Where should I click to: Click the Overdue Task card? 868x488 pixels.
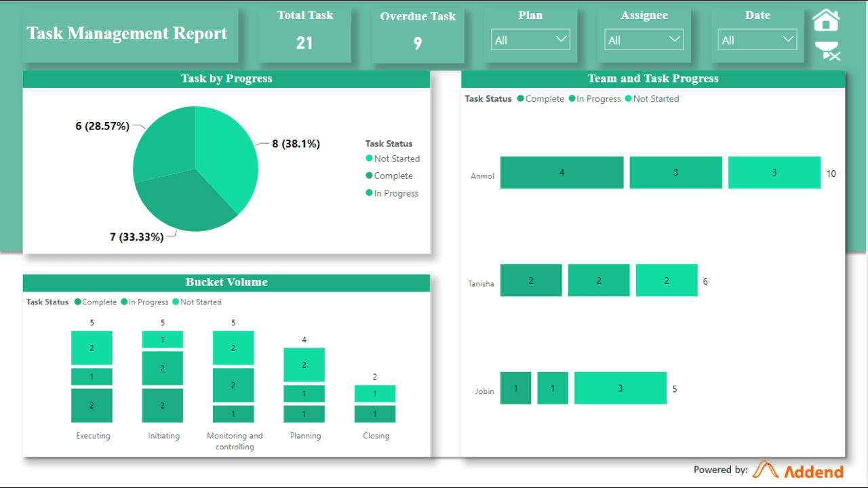418,35
